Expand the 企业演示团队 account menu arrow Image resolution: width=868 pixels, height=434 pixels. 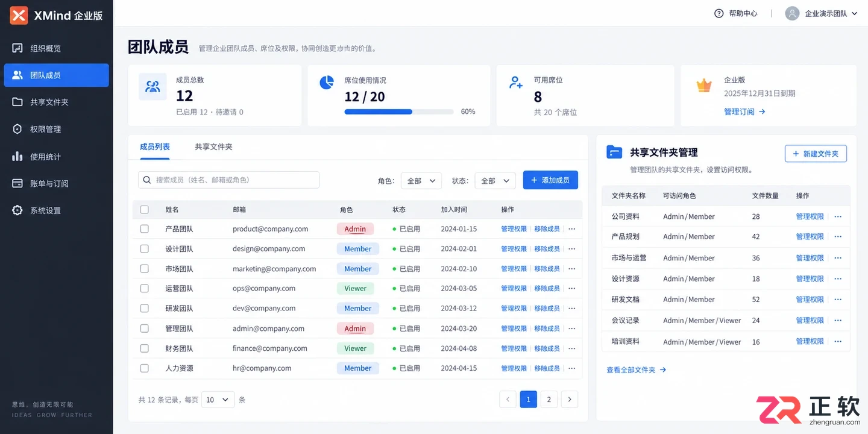coord(854,13)
